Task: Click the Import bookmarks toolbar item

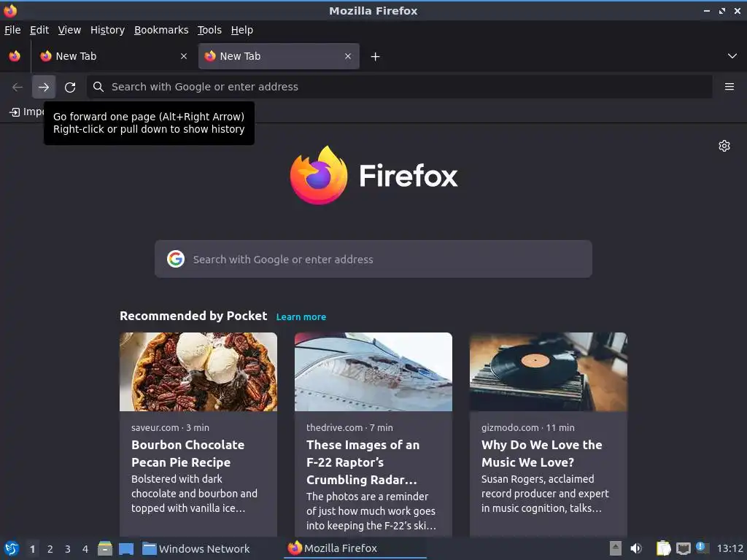Action: (26, 112)
